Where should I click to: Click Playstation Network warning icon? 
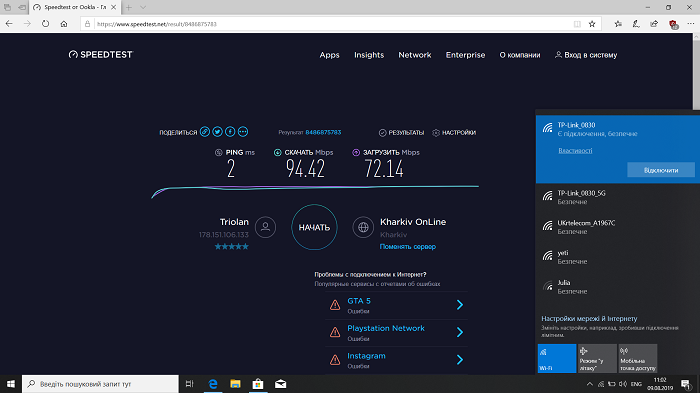(335, 332)
